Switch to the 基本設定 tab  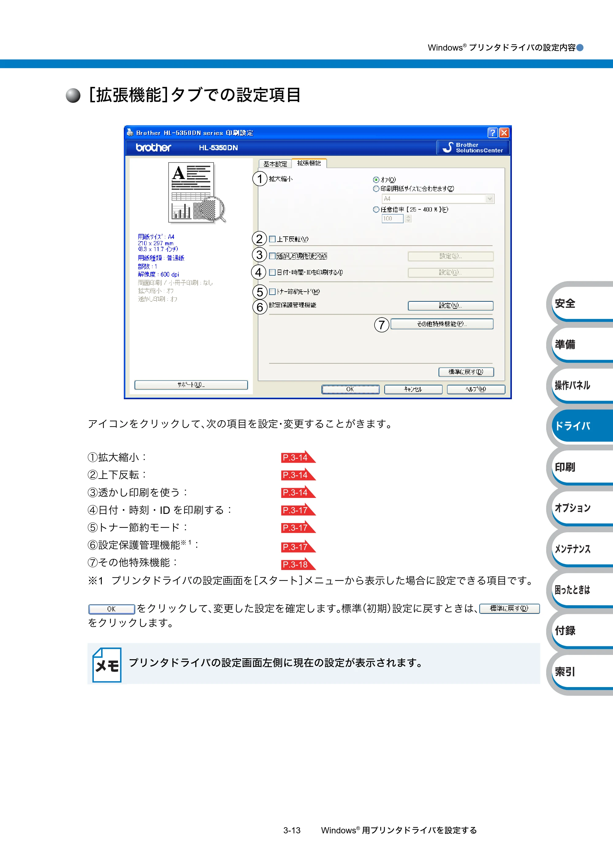pyautogui.click(x=275, y=164)
